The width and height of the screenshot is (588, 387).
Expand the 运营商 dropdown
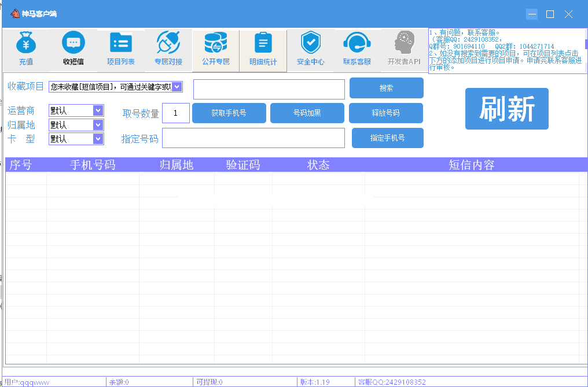[x=98, y=110]
